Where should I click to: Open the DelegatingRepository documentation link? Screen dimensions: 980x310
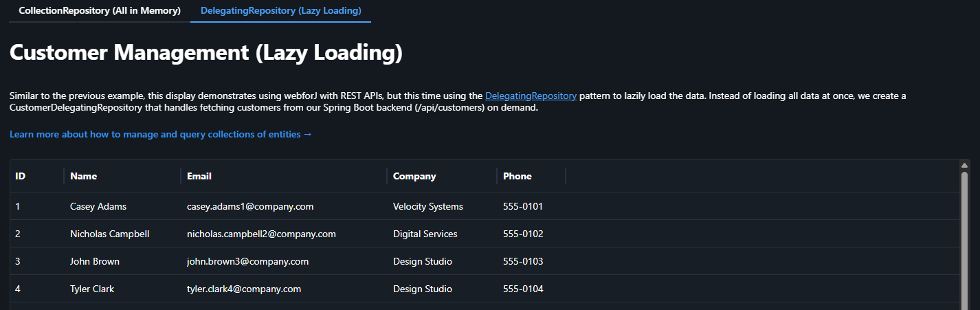[531, 96]
